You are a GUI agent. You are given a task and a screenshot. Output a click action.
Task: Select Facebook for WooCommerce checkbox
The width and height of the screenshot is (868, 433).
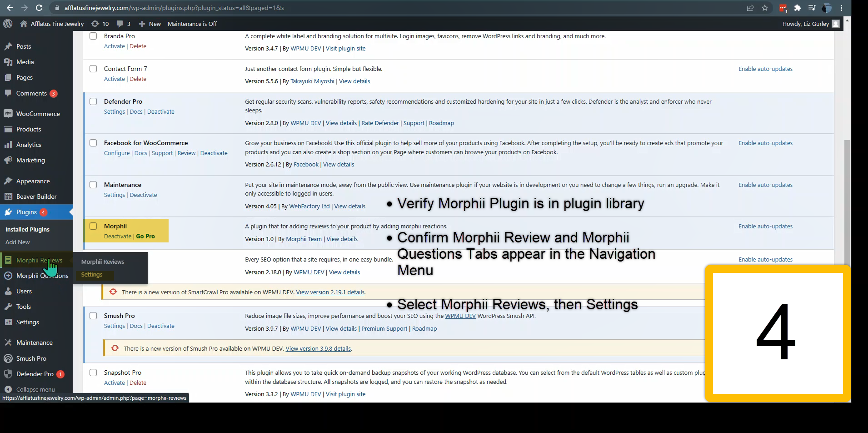click(93, 143)
